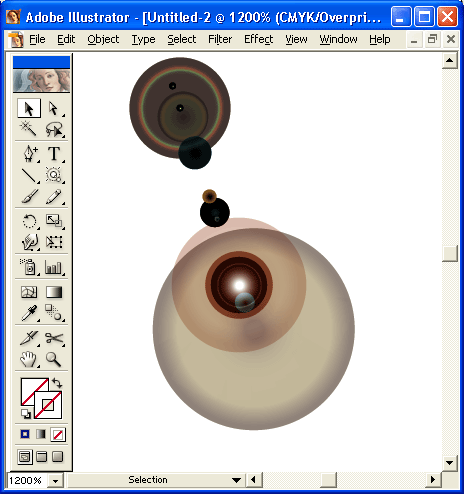Image resolution: width=464 pixels, height=494 pixels.
Task: Click the vertical scrollbar down arrow
Action: click(x=449, y=463)
